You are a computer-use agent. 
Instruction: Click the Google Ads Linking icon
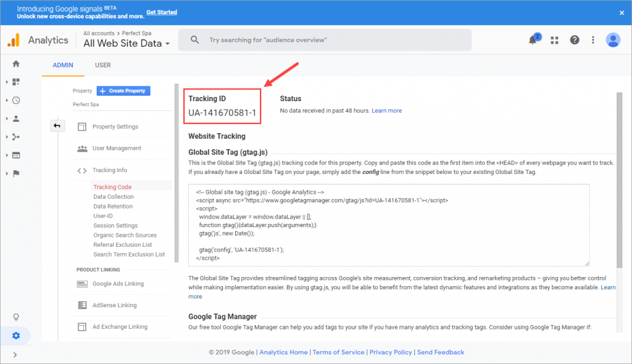[x=82, y=284]
